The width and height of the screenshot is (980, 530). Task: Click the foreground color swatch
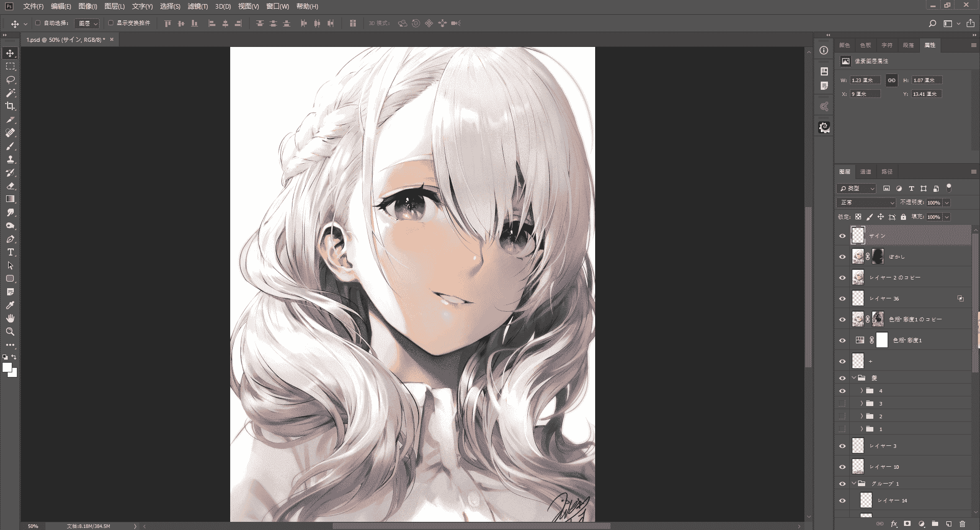(7, 367)
